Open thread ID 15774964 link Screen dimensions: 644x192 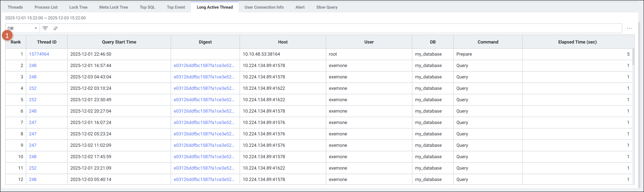click(39, 54)
